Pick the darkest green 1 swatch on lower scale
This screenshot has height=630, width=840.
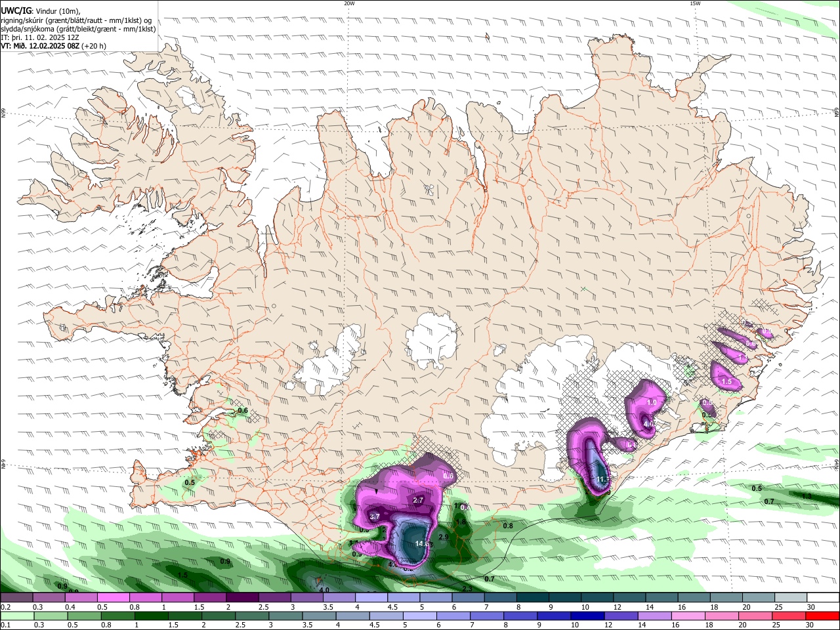[x=151, y=616]
